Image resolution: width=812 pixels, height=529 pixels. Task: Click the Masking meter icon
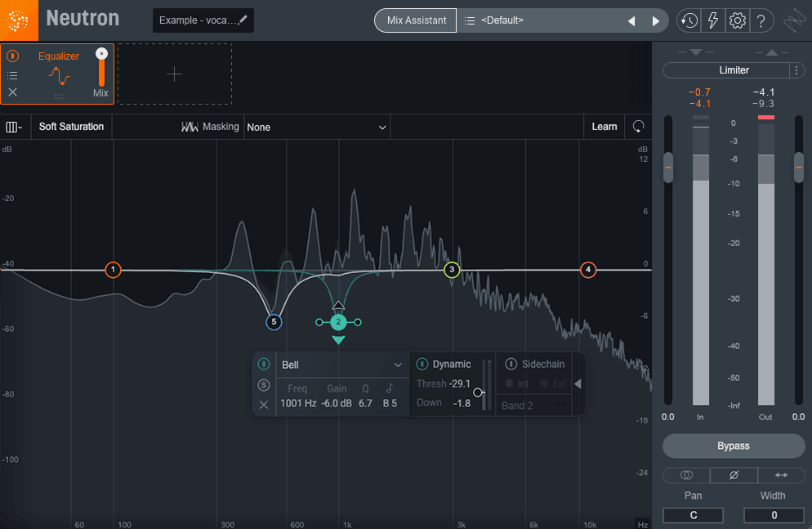[190, 127]
